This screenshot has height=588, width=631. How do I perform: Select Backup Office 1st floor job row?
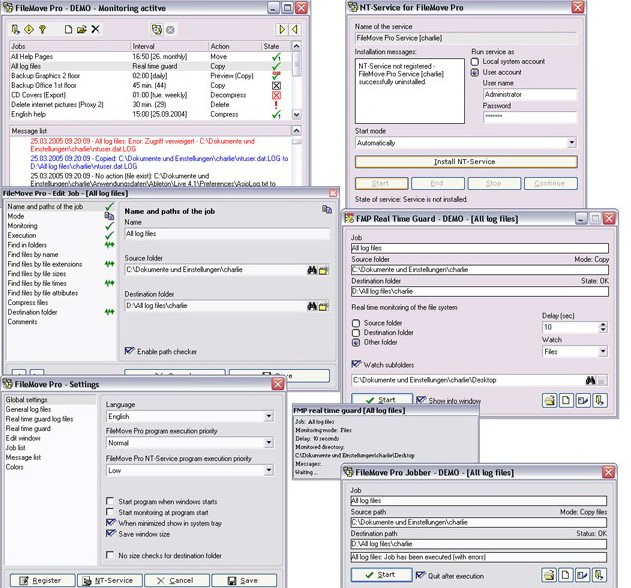pos(150,85)
